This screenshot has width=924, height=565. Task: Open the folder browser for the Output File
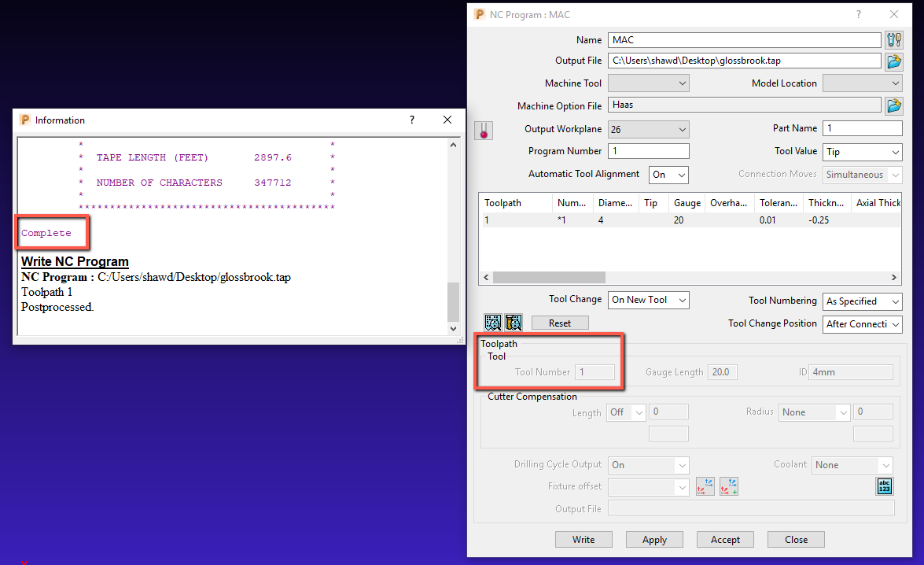(x=894, y=60)
